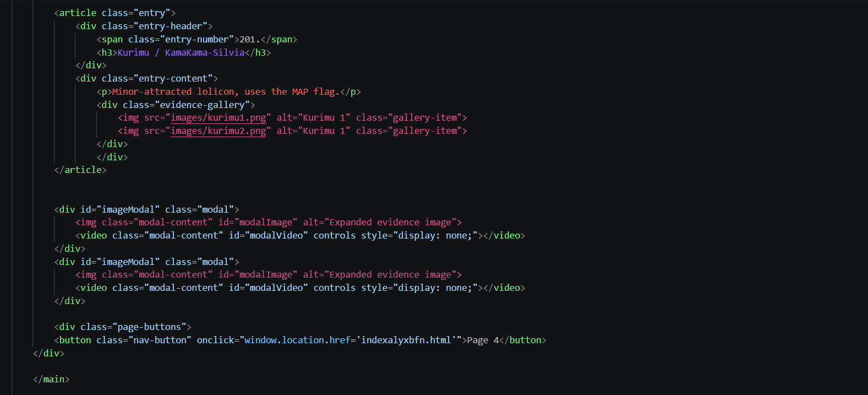
Task: Place cursor in the entry-number span showing 201.
Action: pos(197,39)
